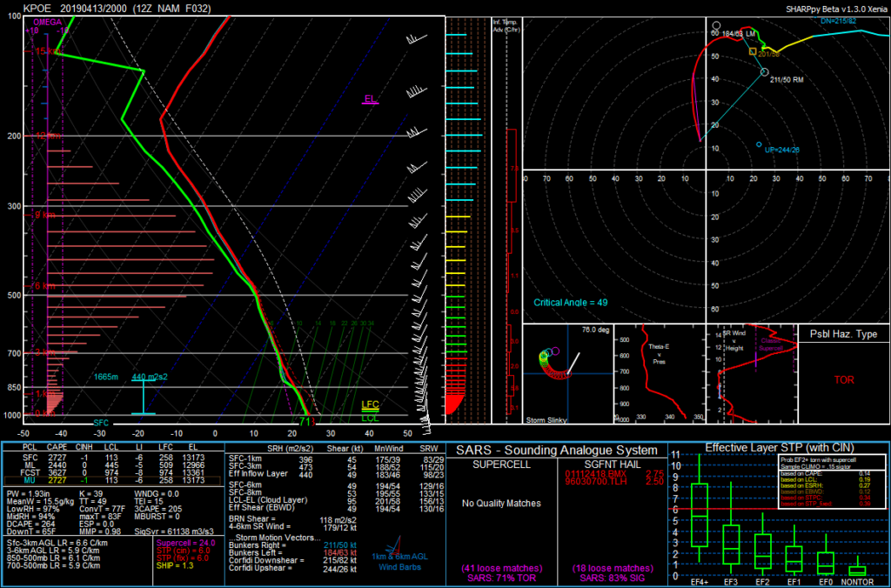The width and height of the screenshot is (891, 588).
Task: Click the Corfidi upshear UP marker circle
Action: tap(759, 144)
